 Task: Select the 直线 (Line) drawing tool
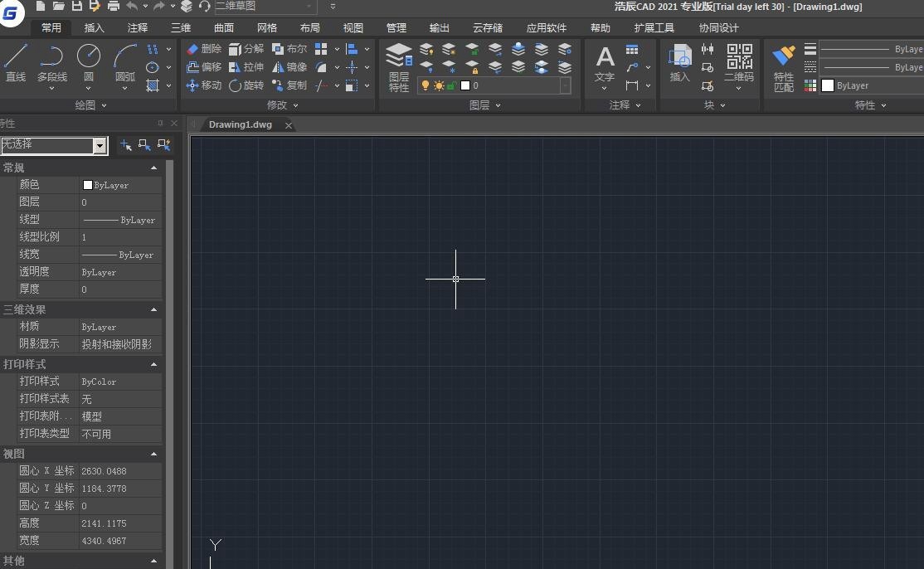tap(15, 62)
